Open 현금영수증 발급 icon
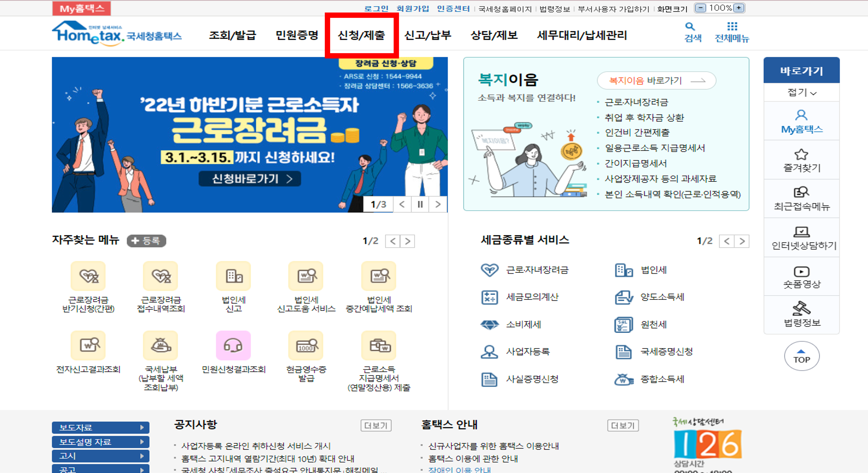The image size is (868, 473). 305,345
